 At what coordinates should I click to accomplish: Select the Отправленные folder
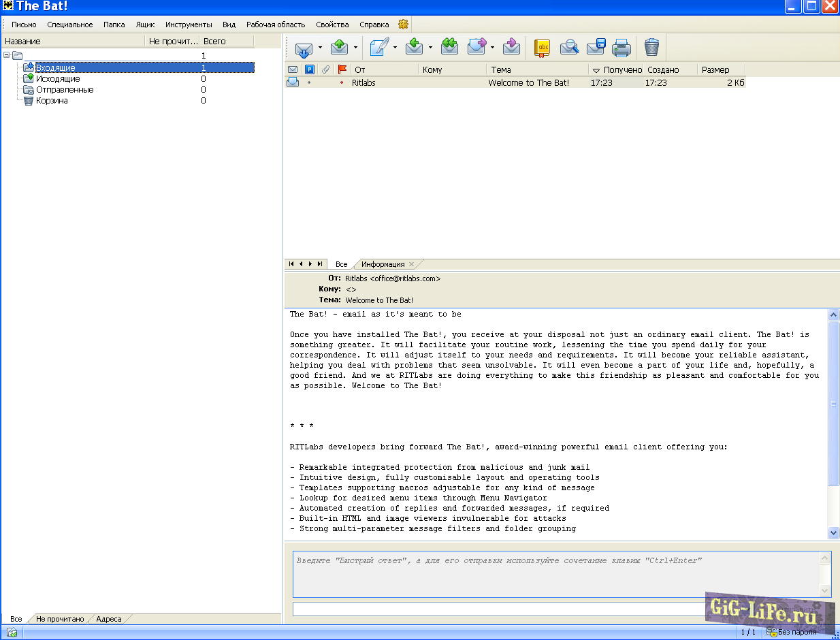[x=65, y=90]
